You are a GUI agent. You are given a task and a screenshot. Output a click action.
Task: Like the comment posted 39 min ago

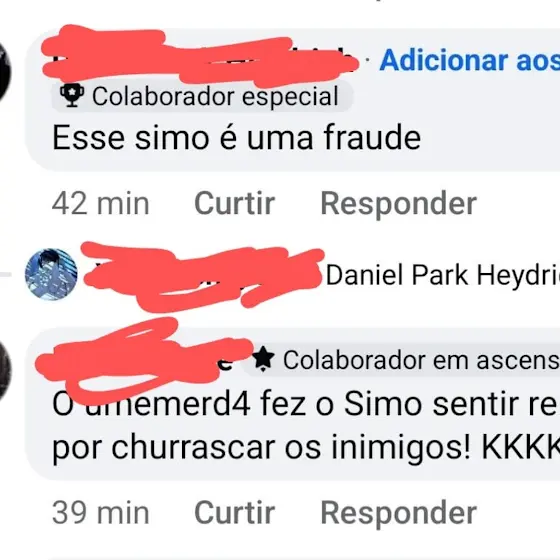point(235,512)
